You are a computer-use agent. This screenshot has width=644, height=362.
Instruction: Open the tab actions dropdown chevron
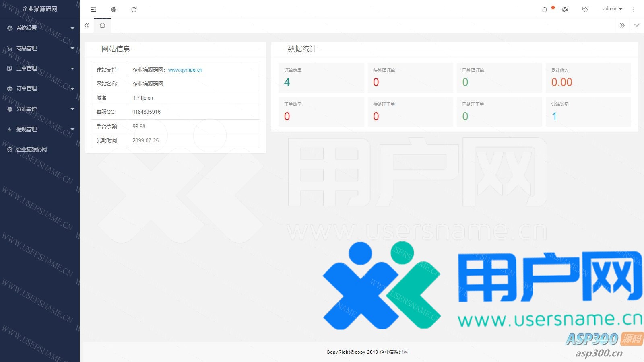click(x=636, y=25)
